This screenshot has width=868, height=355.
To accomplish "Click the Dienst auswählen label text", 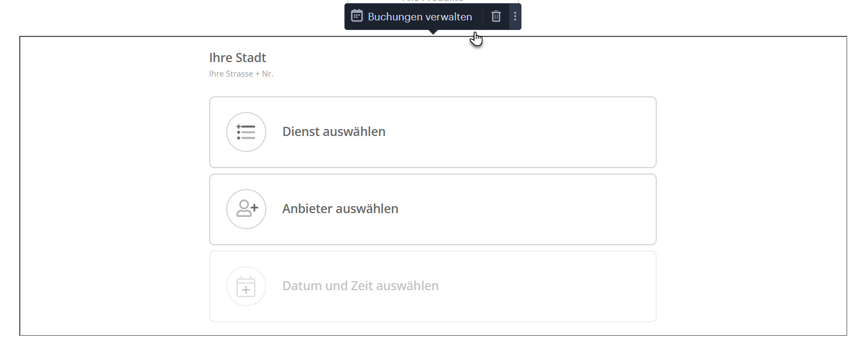I will [x=334, y=132].
